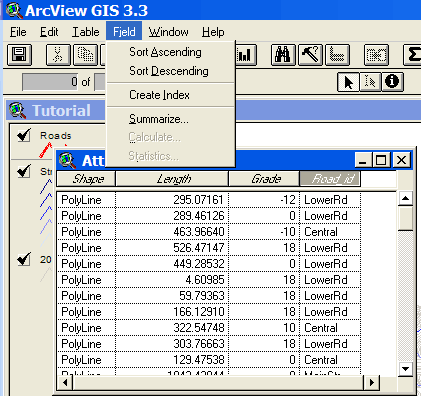Click the ArcView GIS title bar icon
This screenshot has height=396, width=421.
[14, 10]
